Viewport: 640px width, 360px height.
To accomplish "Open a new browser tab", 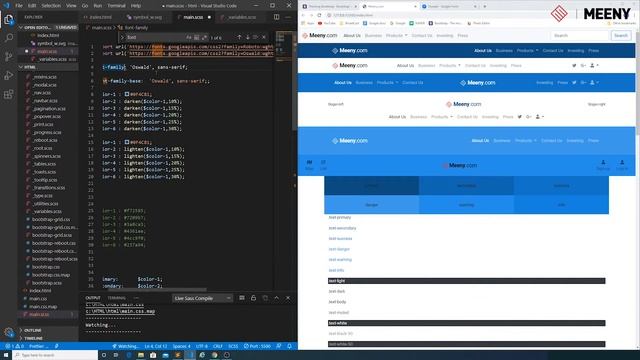I will (484, 6).
